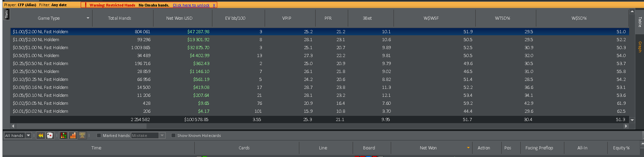Open the colored hand grid matrix icon
This screenshot has height=157, width=644.
63,136
